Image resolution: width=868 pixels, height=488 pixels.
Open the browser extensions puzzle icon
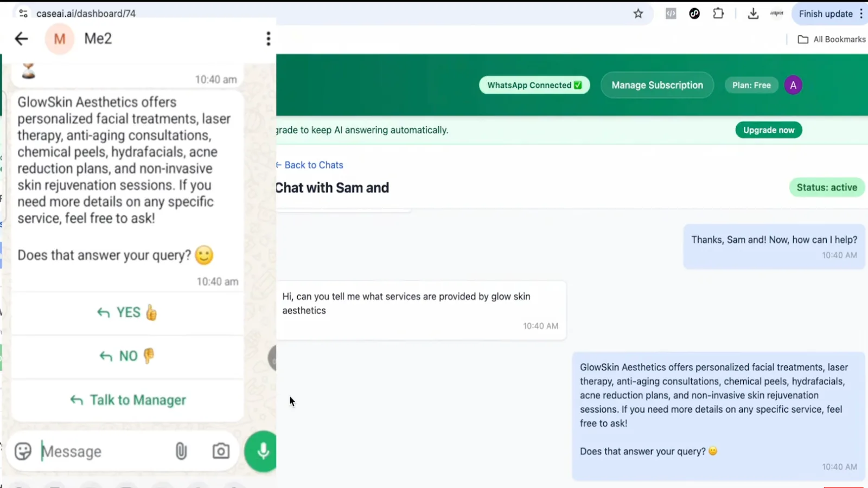pos(718,14)
